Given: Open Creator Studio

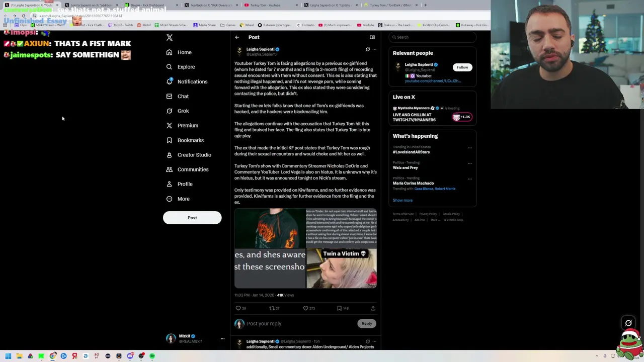Looking at the screenshot, I should [x=188, y=155].
